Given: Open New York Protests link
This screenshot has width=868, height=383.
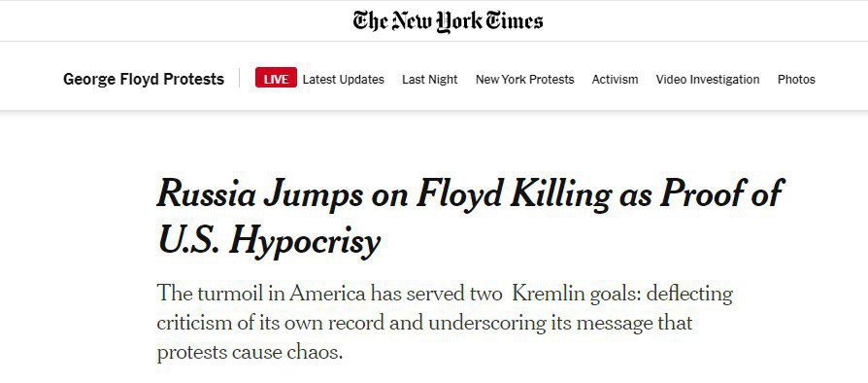Looking at the screenshot, I should [x=525, y=80].
